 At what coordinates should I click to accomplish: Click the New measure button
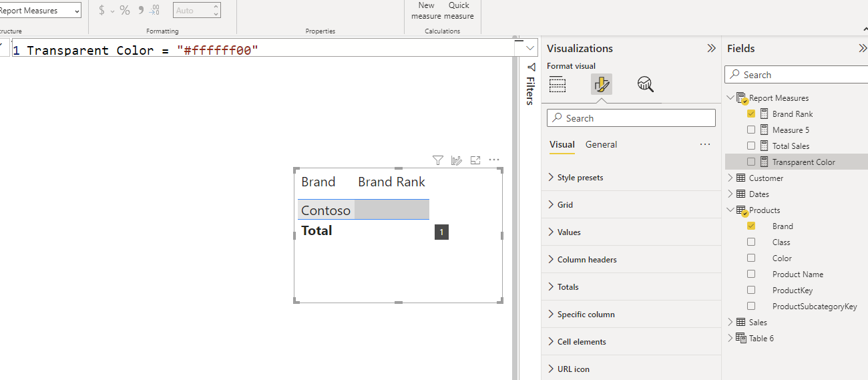coord(426,11)
